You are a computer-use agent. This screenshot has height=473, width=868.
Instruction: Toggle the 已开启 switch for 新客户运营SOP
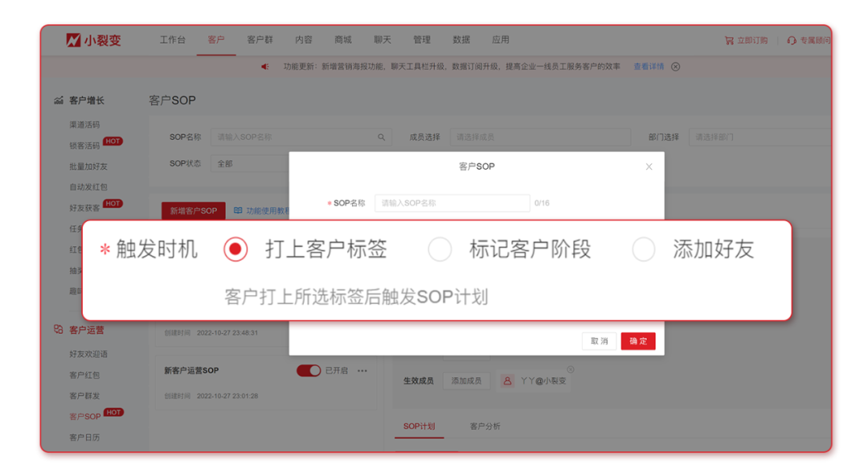coord(309,371)
